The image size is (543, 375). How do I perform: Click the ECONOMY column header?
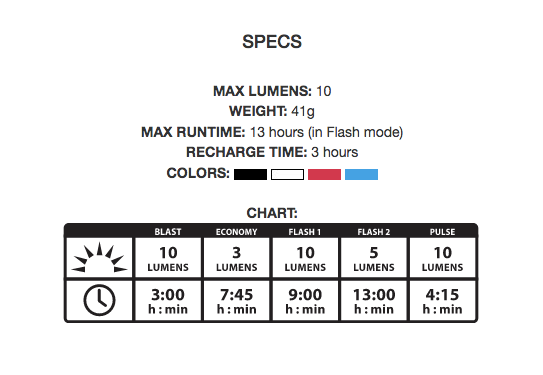[237, 232]
